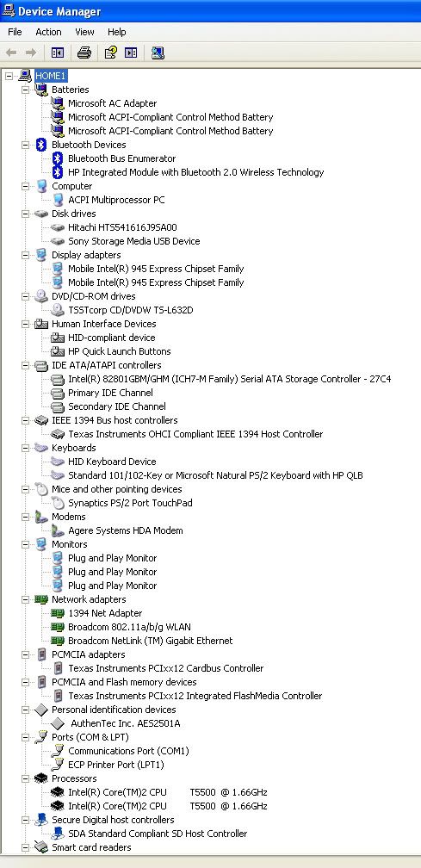This screenshot has width=421, height=868.
Task: Collapse the Bluetooth Devices category
Action: click(x=26, y=145)
